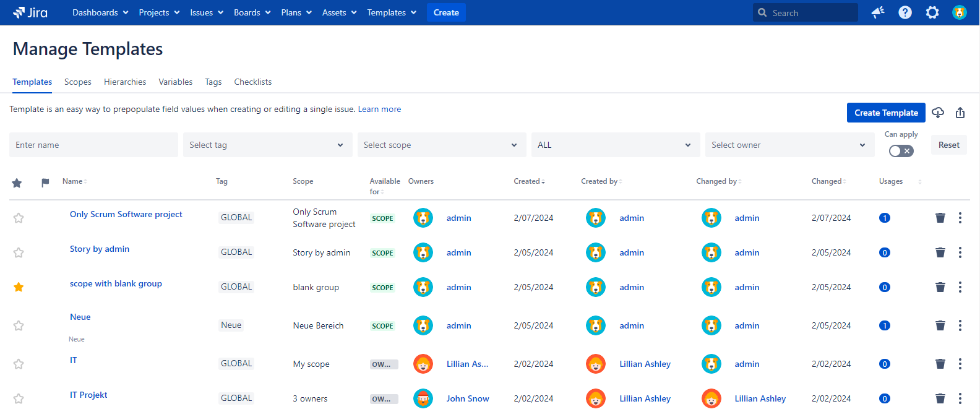Expand the Select scope dropdown
Screen dimensions: 980x417
tap(441, 145)
